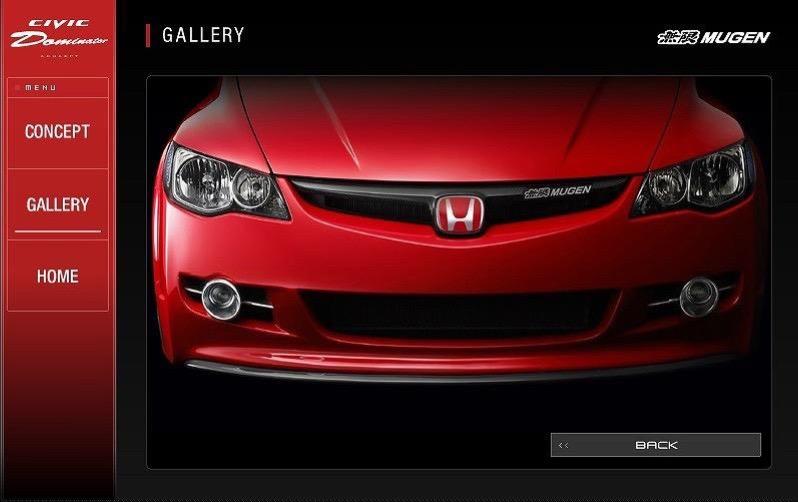Open the CONCEPT menu item
Image resolution: width=798 pixels, height=502 pixels.
[x=58, y=132]
